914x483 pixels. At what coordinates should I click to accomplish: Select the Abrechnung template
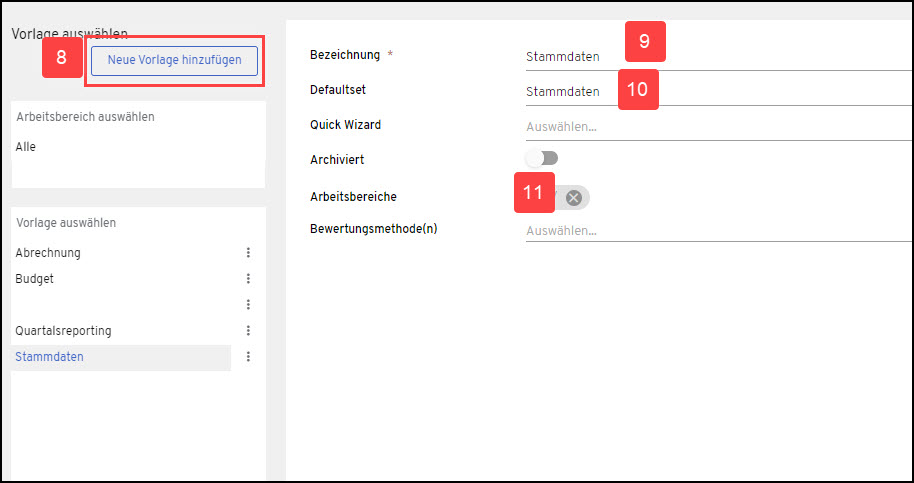point(48,253)
